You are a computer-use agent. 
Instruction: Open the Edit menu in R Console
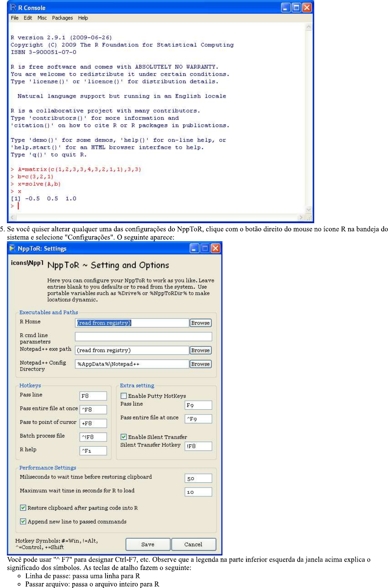click(x=28, y=18)
